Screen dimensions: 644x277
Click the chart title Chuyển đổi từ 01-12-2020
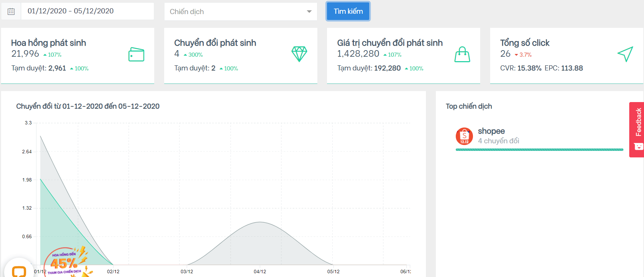(x=88, y=106)
